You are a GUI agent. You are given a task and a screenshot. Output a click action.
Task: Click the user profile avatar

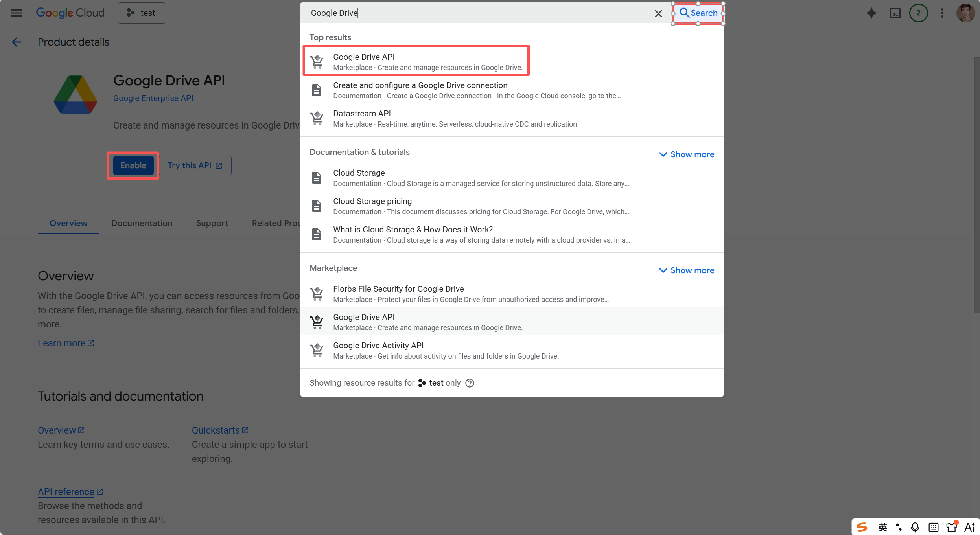click(965, 13)
